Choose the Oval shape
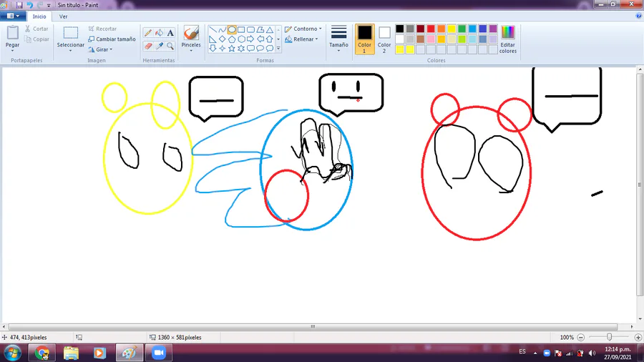 pyautogui.click(x=232, y=30)
